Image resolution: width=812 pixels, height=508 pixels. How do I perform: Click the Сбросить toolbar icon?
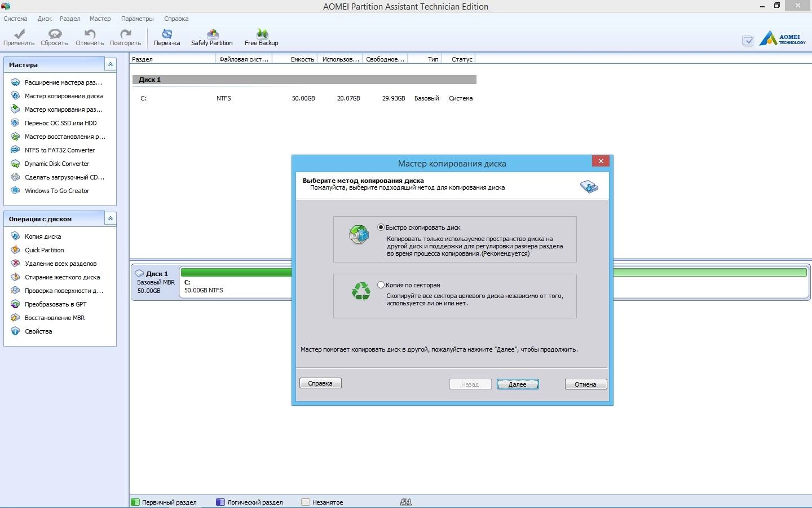pos(54,37)
